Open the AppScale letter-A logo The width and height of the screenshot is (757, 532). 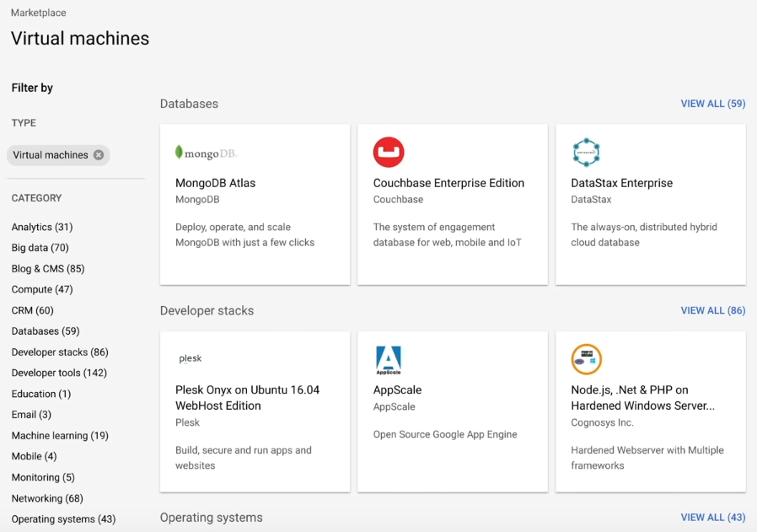(x=389, y=358)
